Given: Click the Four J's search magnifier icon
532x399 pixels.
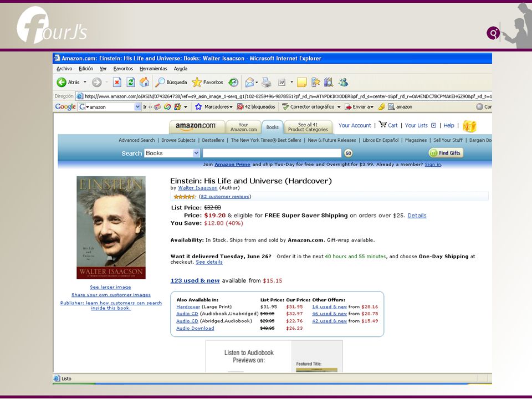Looking at the screenshot, I should click(x=493, y=33).
